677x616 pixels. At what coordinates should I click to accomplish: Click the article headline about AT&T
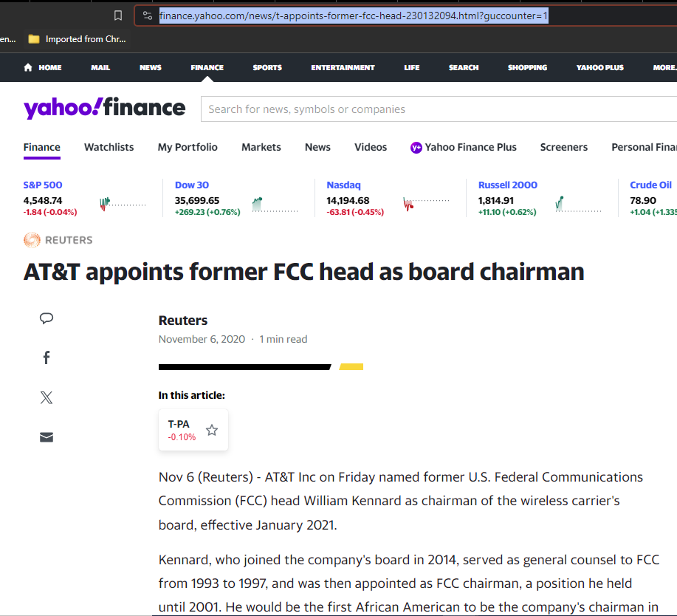click(303, 272)
